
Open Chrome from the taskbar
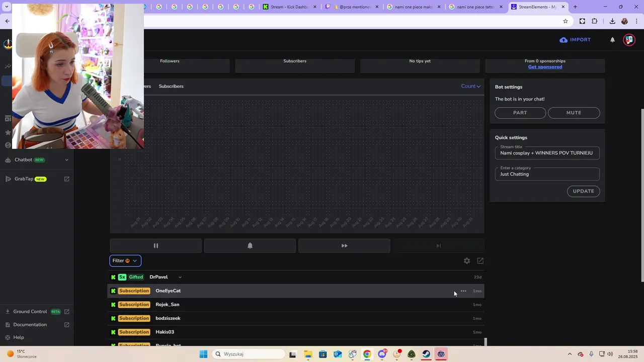367,354
